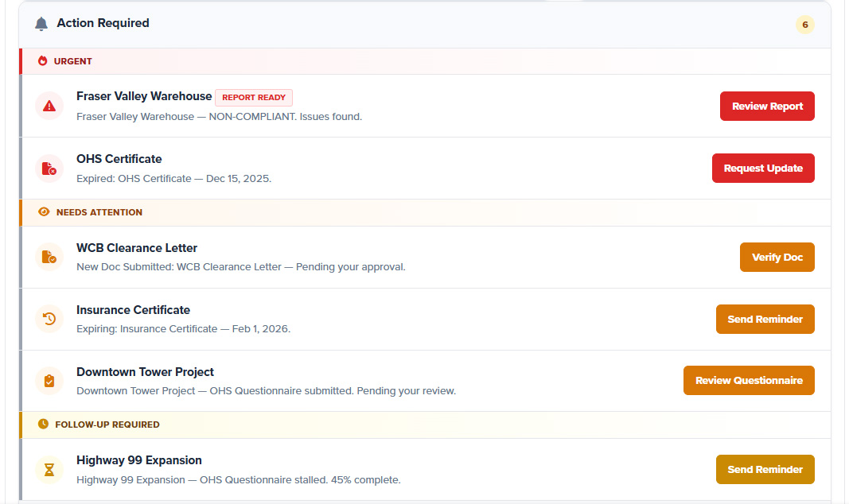The height and width of the screenshot is (504, 849).
Task: Click the expired document icon for OHS Certificate
Action: (49, 169)
